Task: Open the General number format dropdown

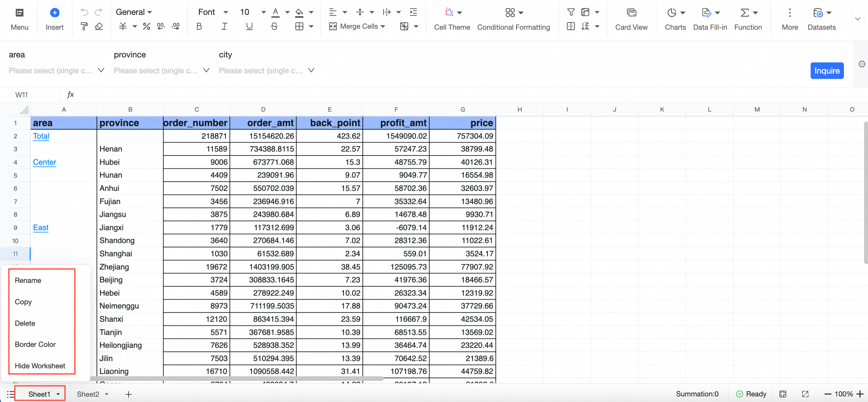Action: click(134, 12)
